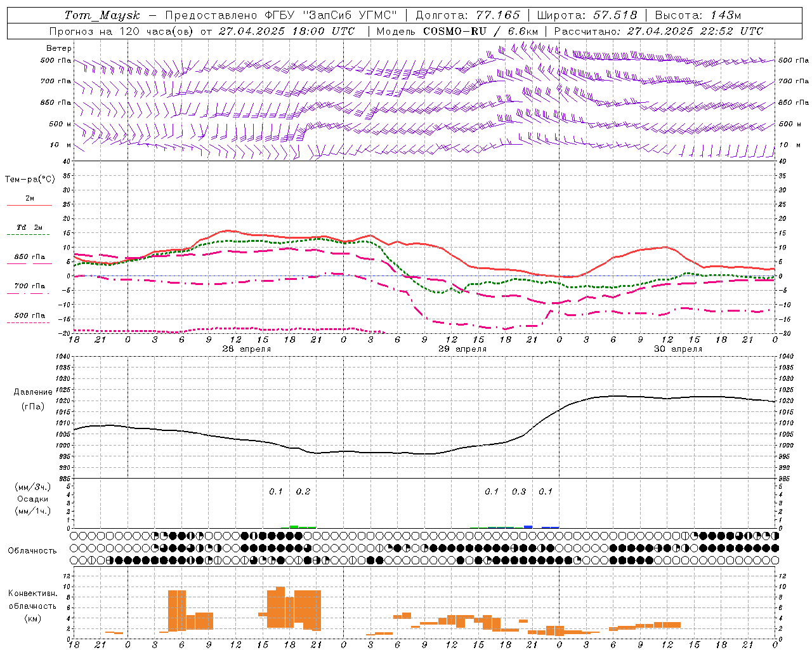Click the 'Прогноз на 120 часа(ов)' forecast text
Screen dimensions: 812x650
click(x=122, y=31)
